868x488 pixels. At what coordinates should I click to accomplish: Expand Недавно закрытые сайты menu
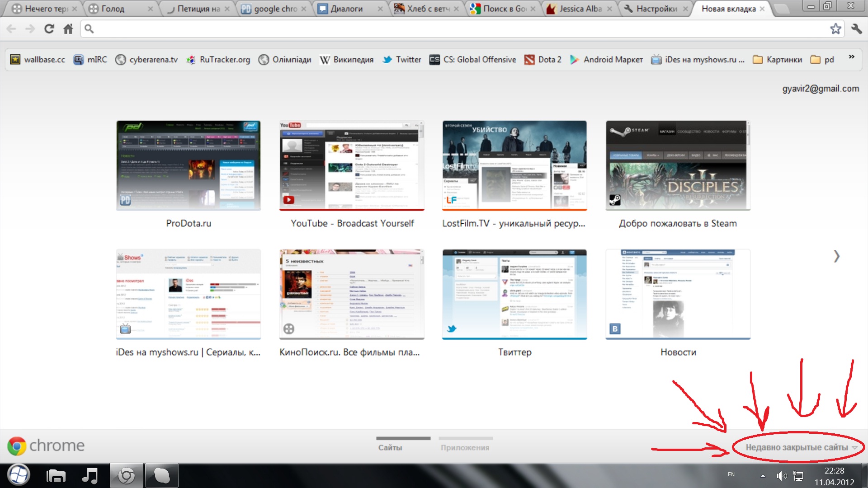[x=801, y=447]
